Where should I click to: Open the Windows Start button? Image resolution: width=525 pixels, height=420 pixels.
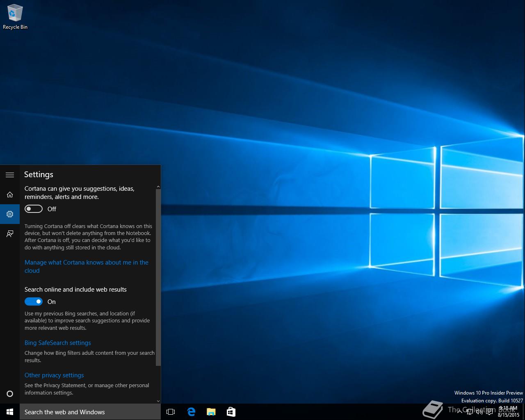[10, 412]
